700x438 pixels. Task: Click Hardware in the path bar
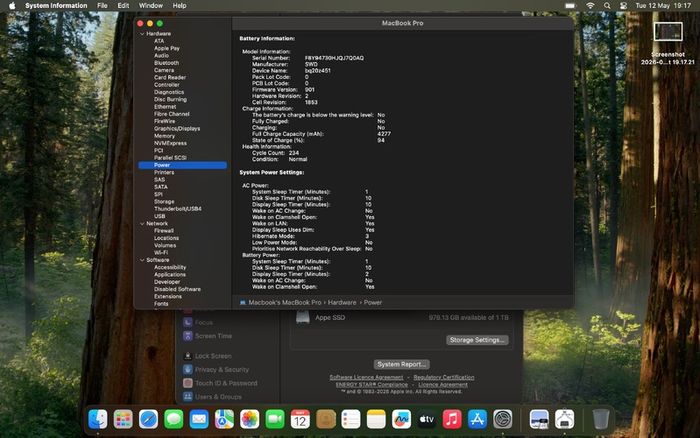[x=342, y=302]
